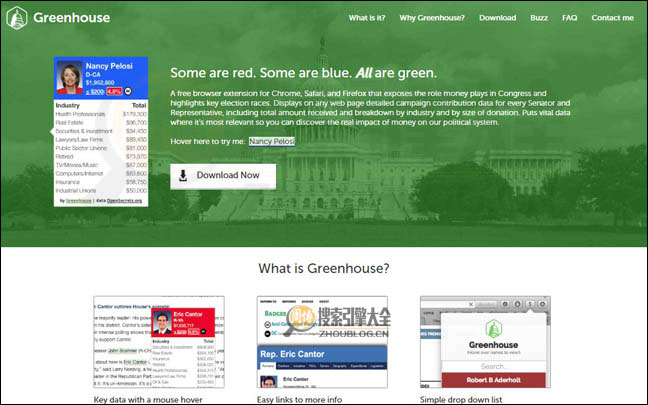Image resolution: width=648 pixels, height=405 pixels.
Task: Click the Computers/Internet row
Action: (x=101, y=174)
